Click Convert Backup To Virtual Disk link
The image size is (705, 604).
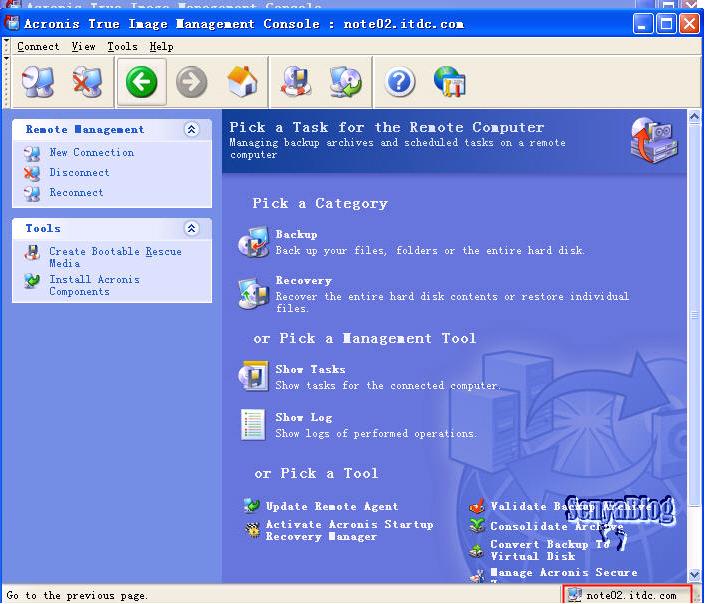click(550, 550)
